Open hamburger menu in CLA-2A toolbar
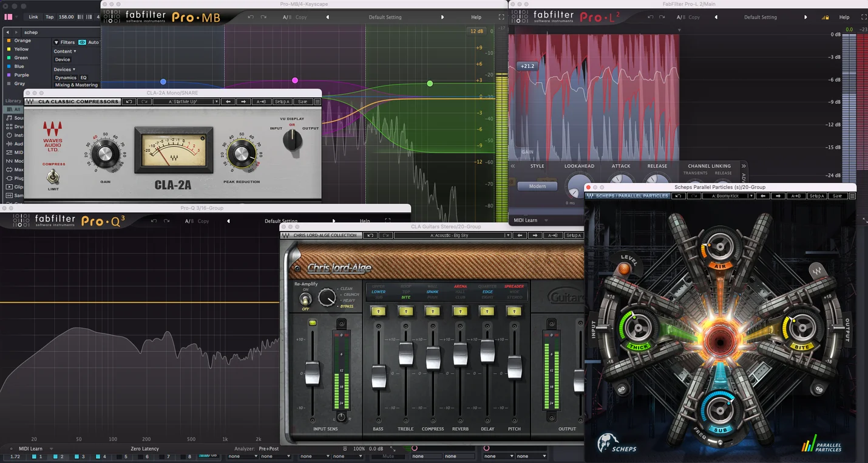The height and width of the screenshot is (463, 868). pyautogui.click(x=317, y=101)
